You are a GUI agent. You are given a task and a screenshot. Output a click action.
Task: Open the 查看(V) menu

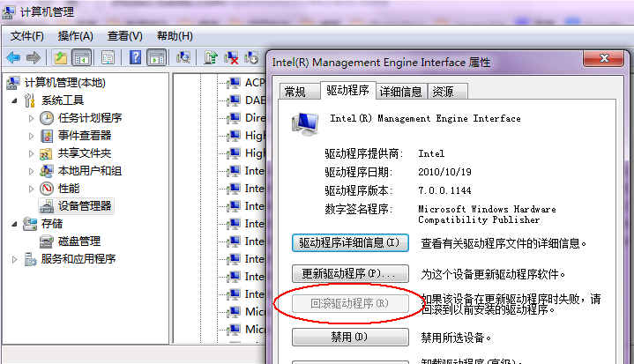[x=124, y=36]
